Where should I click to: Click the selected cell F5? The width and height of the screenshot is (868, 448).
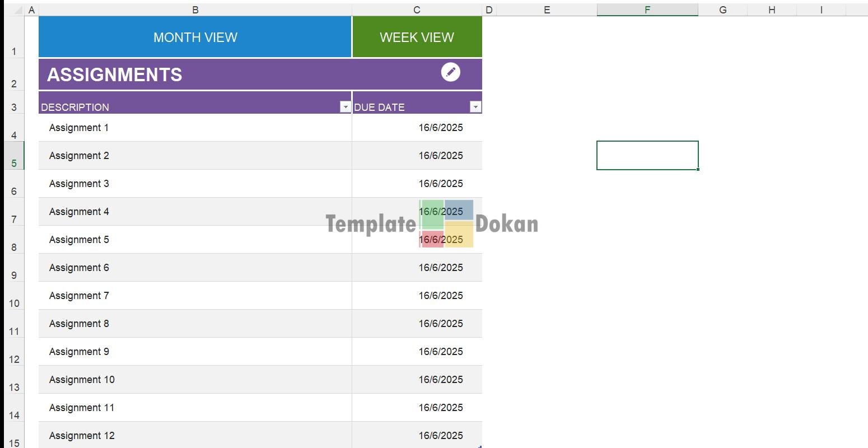click(x=647, y=155)
